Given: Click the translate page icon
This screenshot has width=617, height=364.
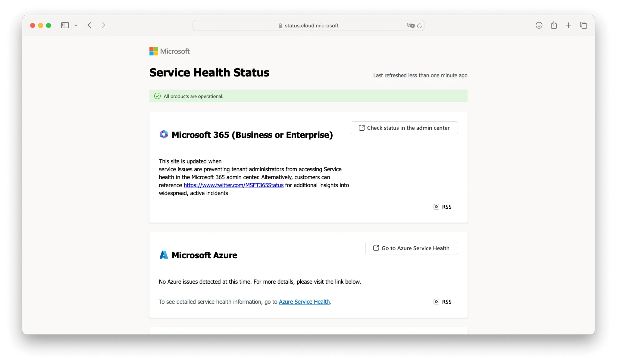Looking at the screenshot, I should point(411,26).
